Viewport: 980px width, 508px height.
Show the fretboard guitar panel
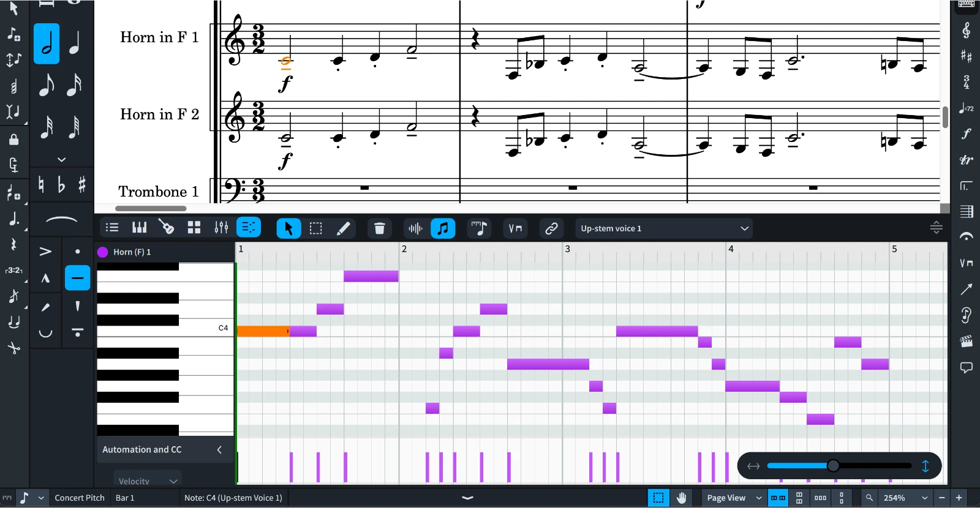(167, 228)
